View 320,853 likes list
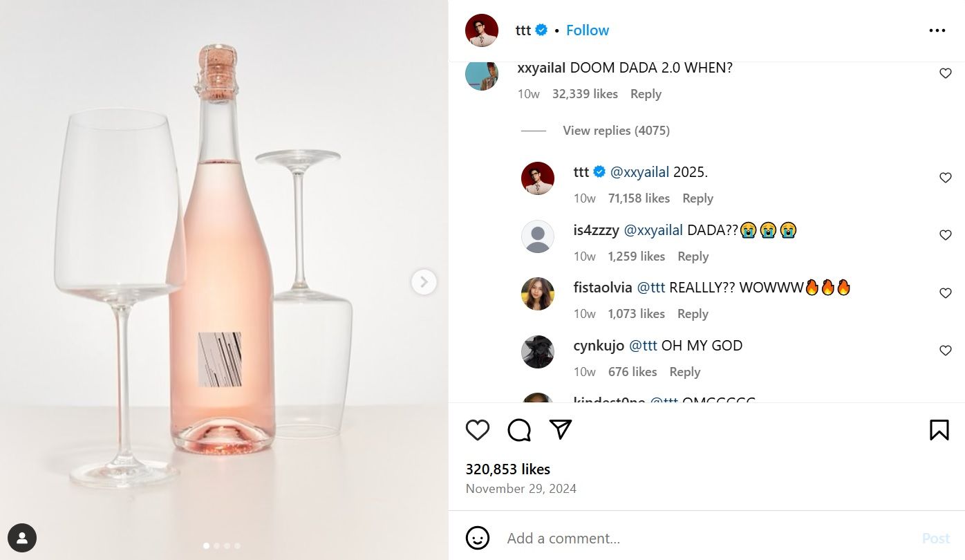The width and height of the screenshot is (965, 560). coord(508,469)
